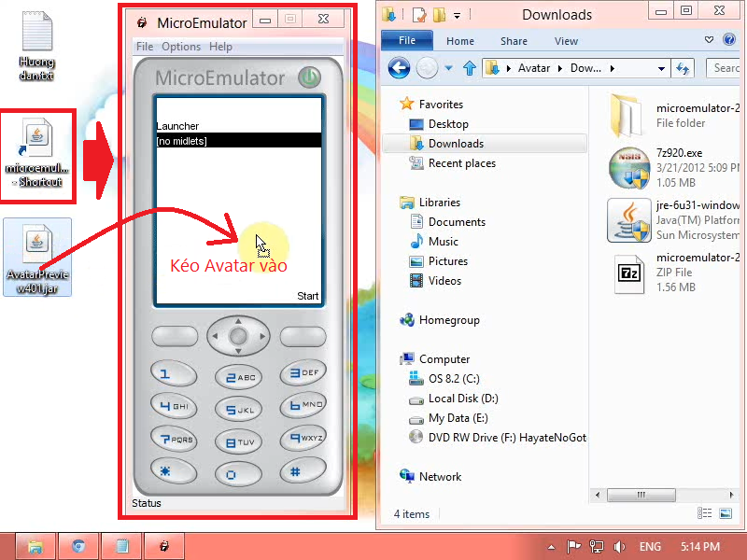Click the emulator's right soft key

pos(303,336)
